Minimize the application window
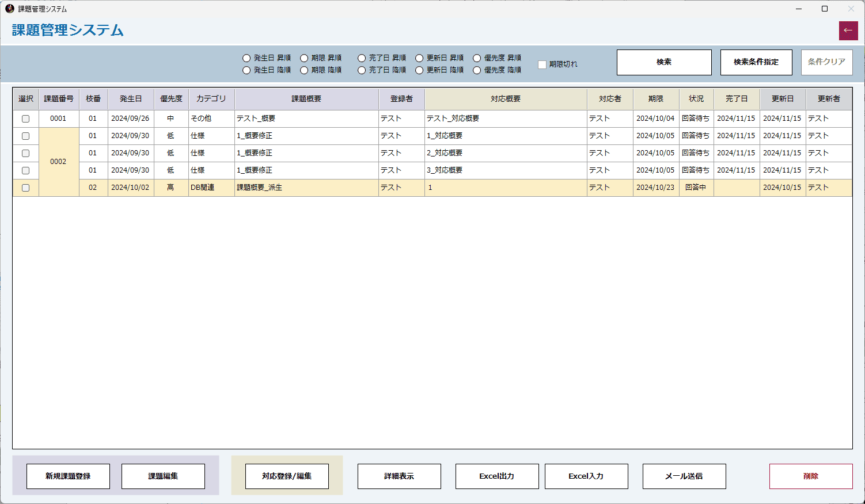The height and width of the screenshot is (504, 865). (799, 9)
